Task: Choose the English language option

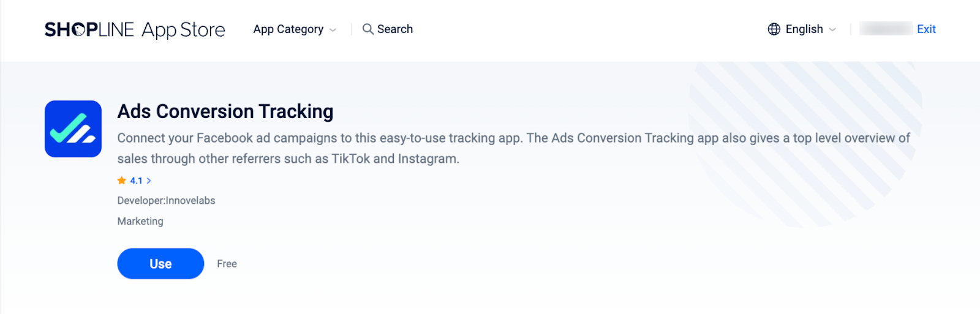Action: coord(804,29)
